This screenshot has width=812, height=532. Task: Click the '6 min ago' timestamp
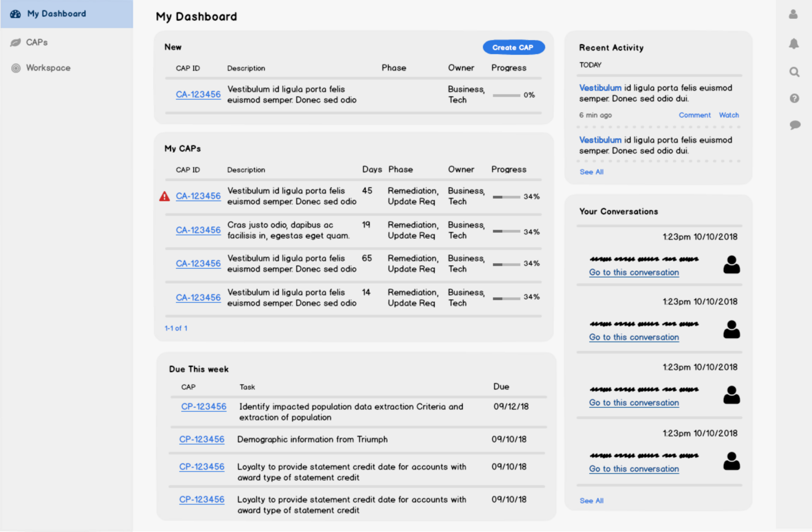(595, 115)
